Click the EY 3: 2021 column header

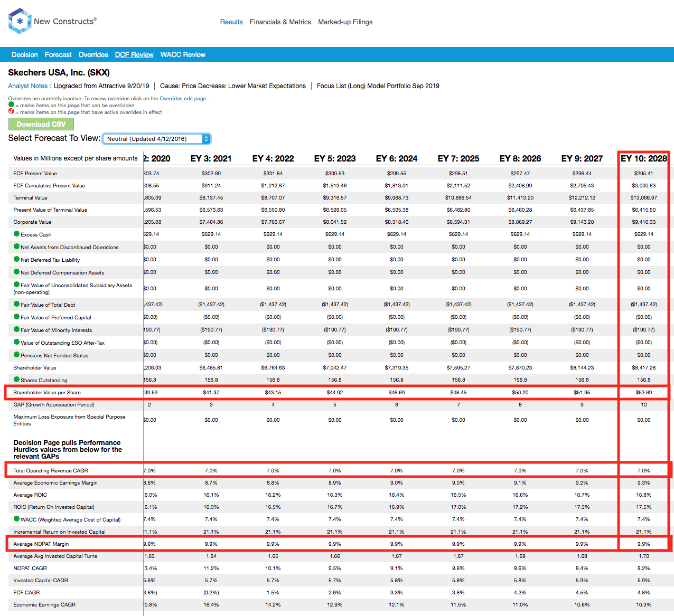(x=211, y=158)
